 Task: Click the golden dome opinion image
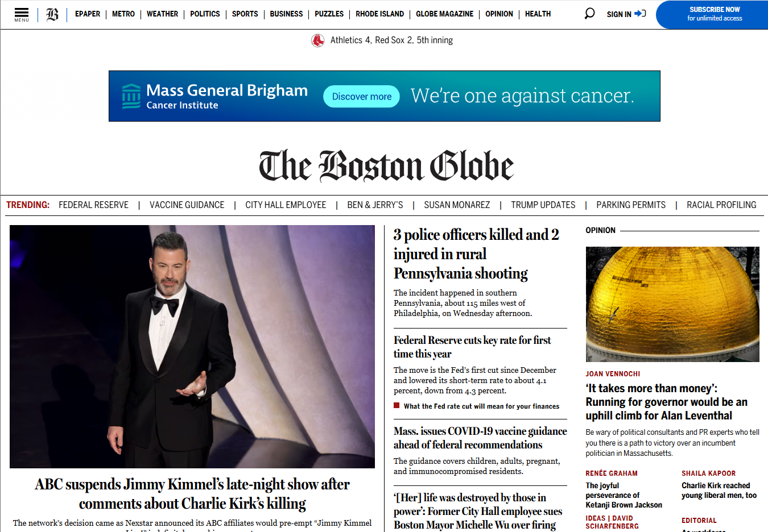point(672,304)
